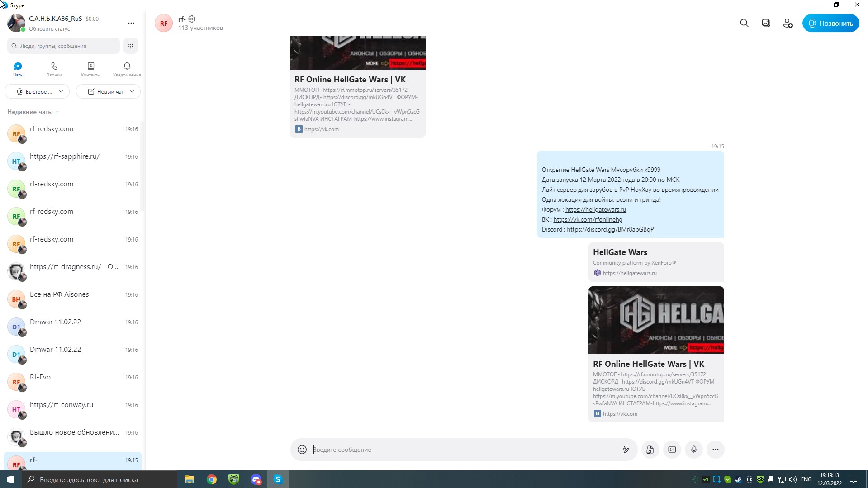Open the Windows notification center

coord(854,479)
